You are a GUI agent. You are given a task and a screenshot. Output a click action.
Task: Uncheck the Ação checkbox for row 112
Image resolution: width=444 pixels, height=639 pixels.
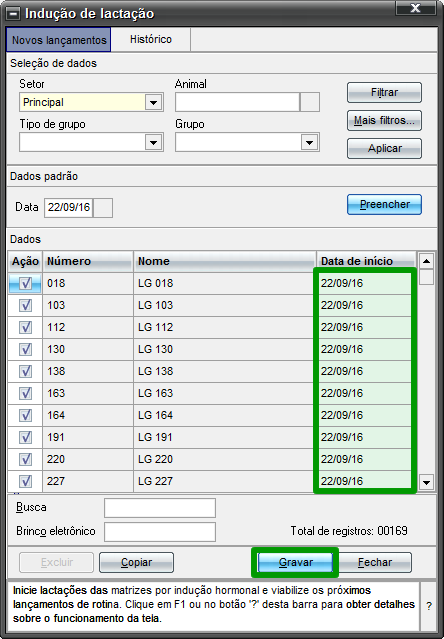tap(25, 327)
